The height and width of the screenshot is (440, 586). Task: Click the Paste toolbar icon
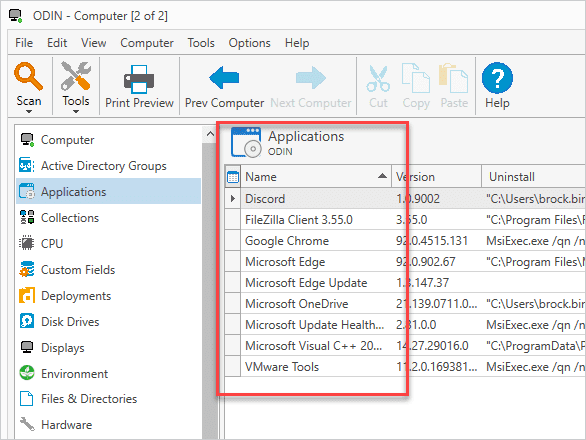pyautogui.click(x=453, y=78)
